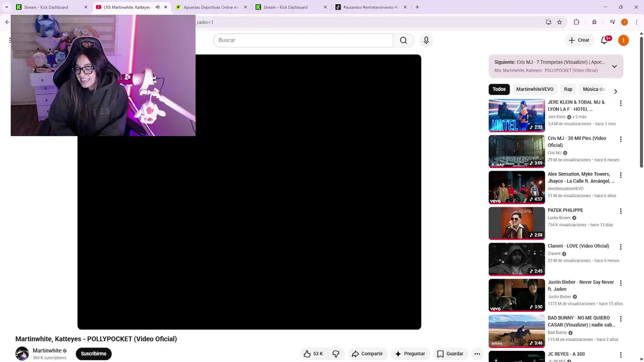Screen dimensions: 644x362
Task: Click the install app icon in the address bar
Action: [x=548, y=22]
